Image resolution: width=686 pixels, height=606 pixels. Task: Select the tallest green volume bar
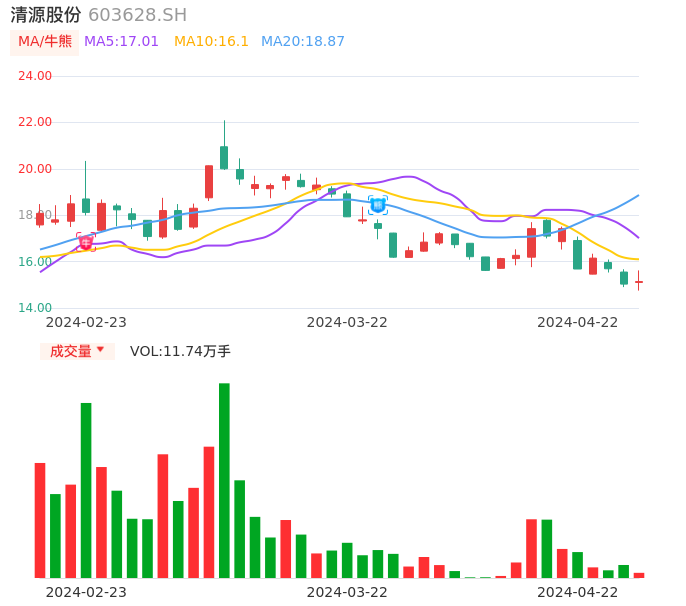pyautogui.click(x=224, y=480)
